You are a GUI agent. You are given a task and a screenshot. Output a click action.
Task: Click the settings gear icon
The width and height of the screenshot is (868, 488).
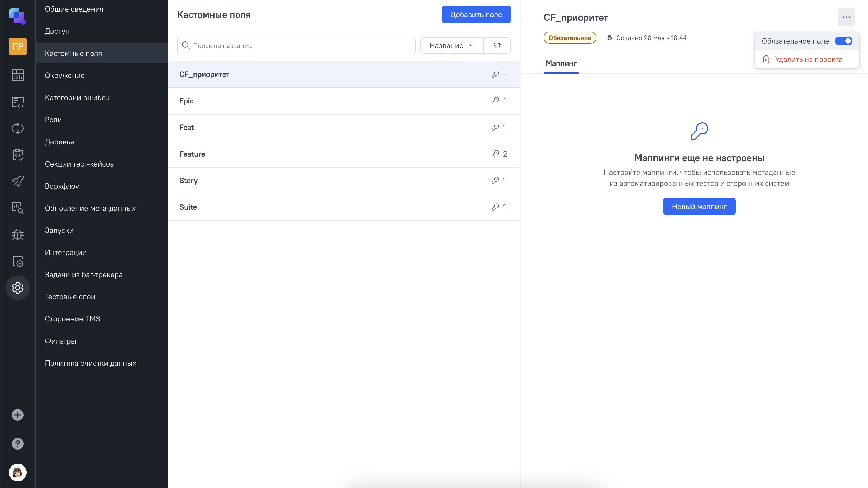17,288
